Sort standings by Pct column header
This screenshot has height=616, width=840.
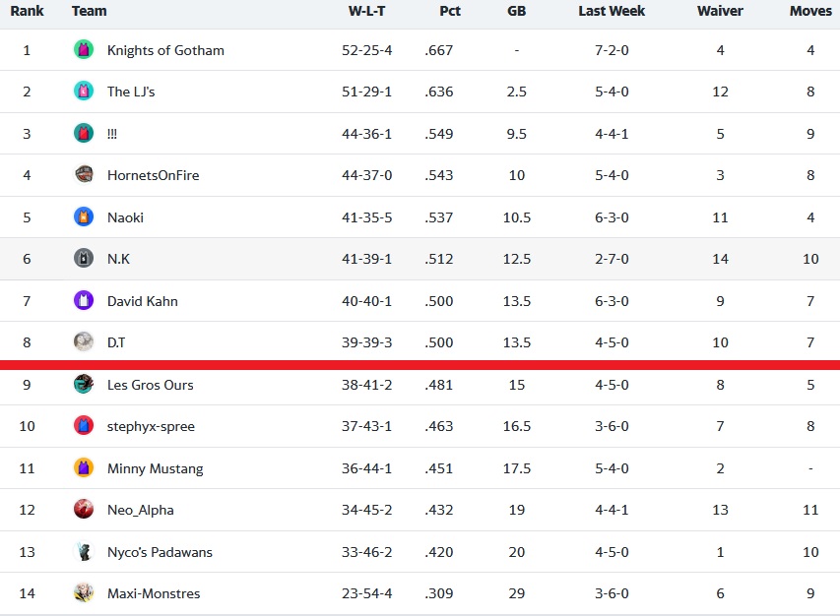(x=450, y=11)
